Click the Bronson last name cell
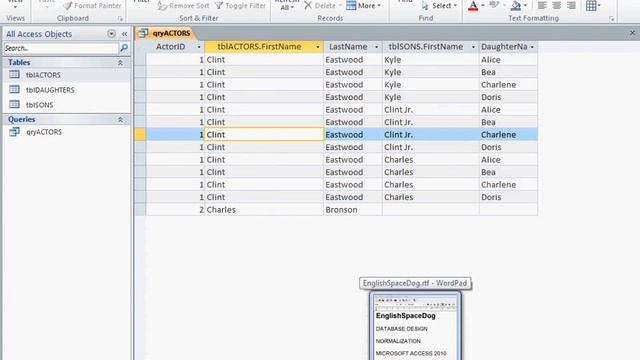The width and height of the screenshot is (640, 360). tap(353, 209)
